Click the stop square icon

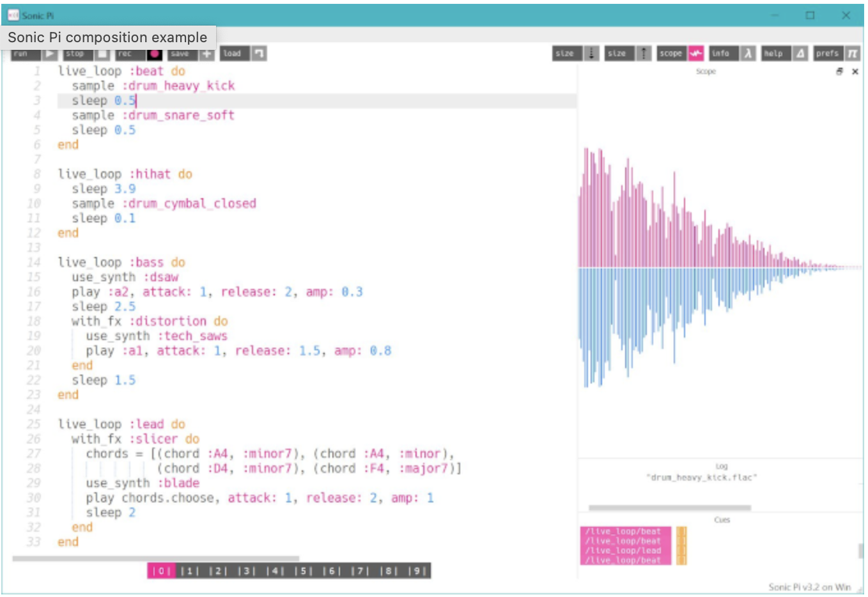point(103,54)
